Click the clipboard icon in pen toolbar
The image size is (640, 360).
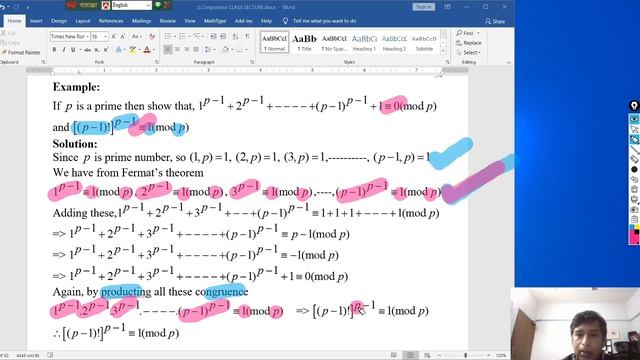coord(634,219)
